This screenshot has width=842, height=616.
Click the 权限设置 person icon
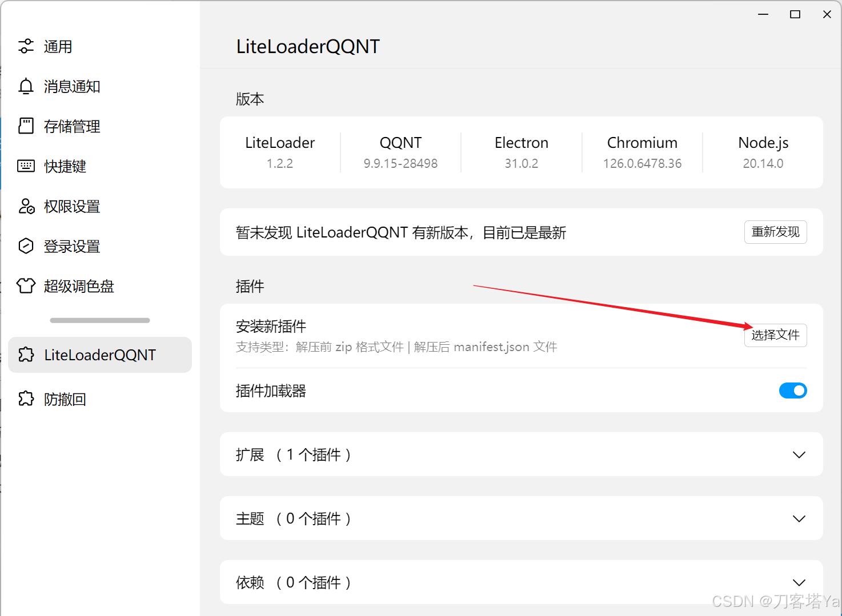point(26,206)
